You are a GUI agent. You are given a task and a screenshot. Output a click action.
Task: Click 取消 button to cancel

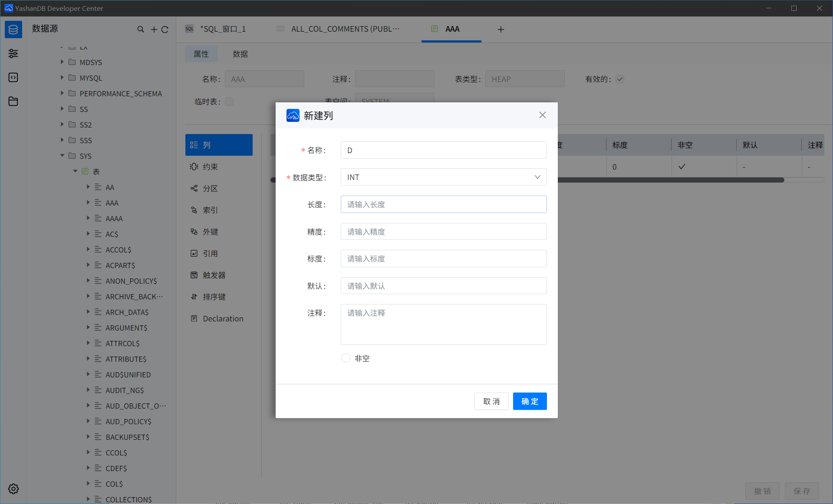coord(491,401)
